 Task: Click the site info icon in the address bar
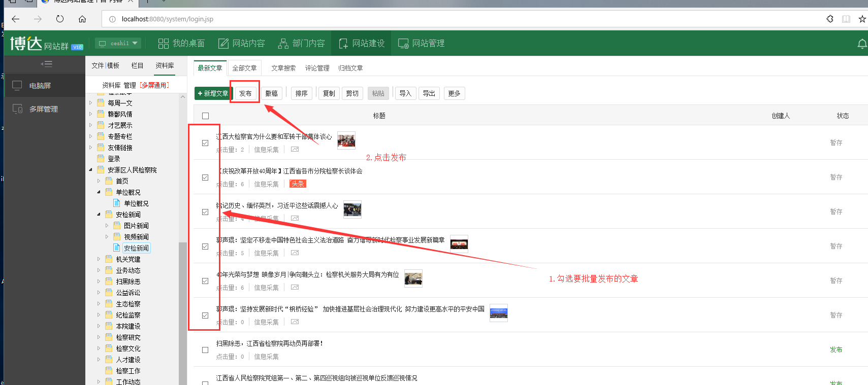tap(112, 19)
